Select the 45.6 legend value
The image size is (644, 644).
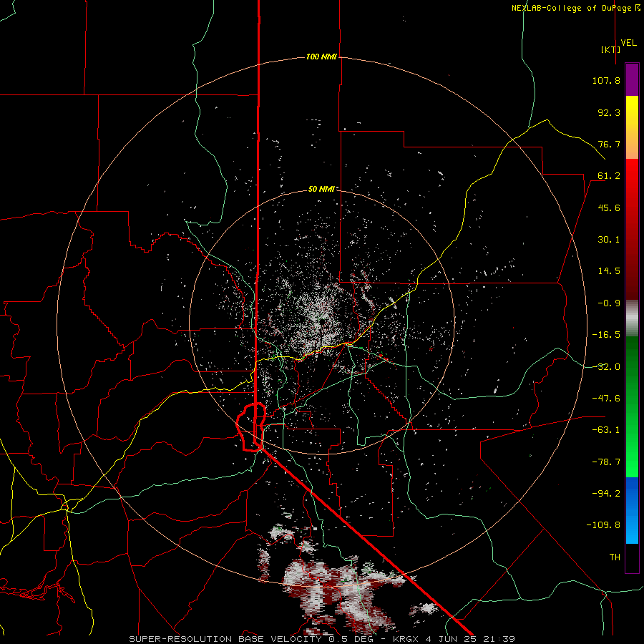tap(609, 208)
